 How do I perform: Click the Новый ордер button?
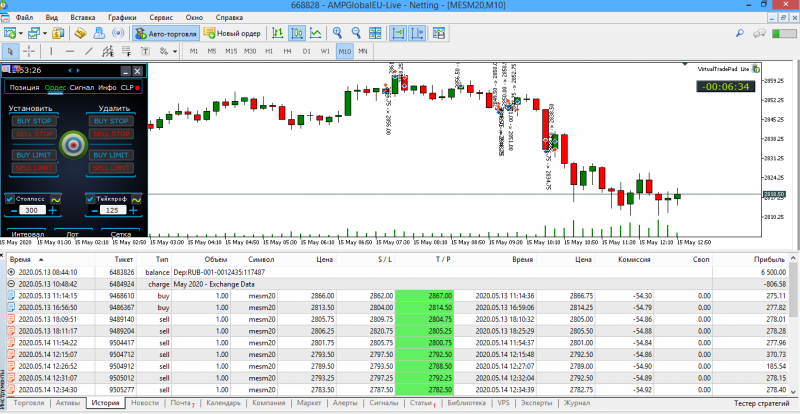[x=233, y=34]
